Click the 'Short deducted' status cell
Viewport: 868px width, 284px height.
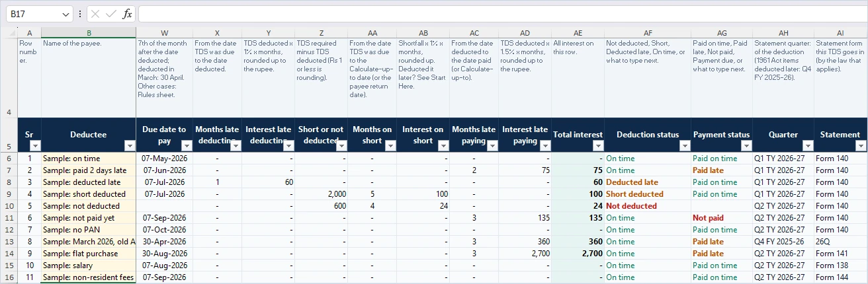pyautogui.click(x=648, y=194)
